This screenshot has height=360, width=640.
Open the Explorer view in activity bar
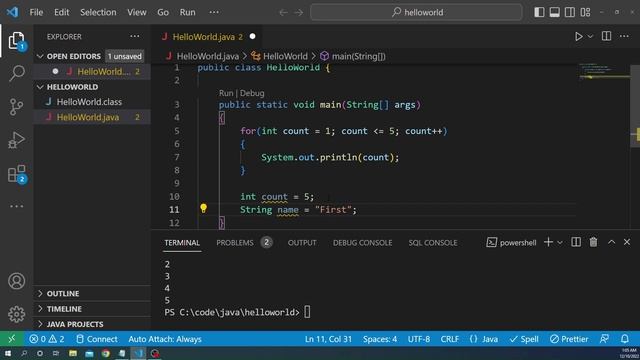pos(16,40)
